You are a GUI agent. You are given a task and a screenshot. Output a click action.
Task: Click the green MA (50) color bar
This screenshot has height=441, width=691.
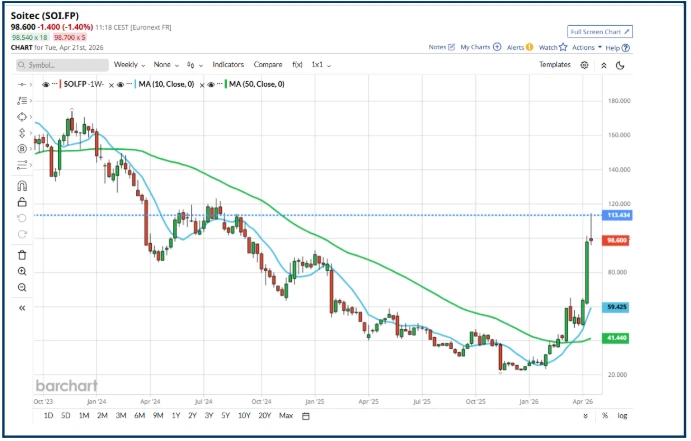[x=226, y=84]
